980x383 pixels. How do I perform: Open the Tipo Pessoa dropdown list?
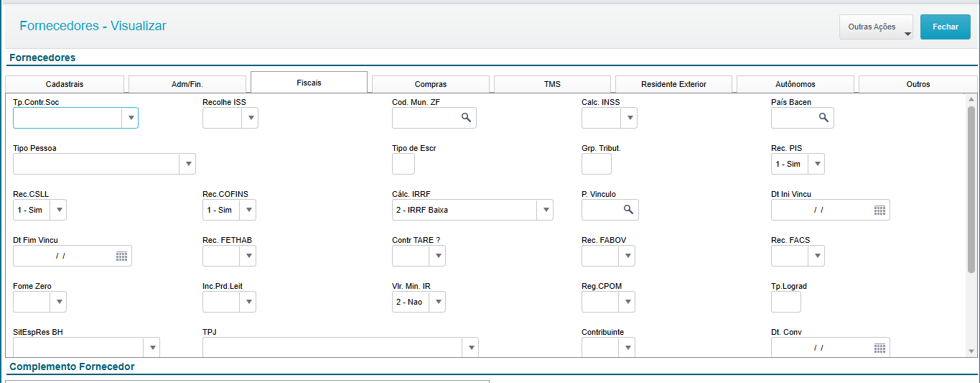[187, 164]
